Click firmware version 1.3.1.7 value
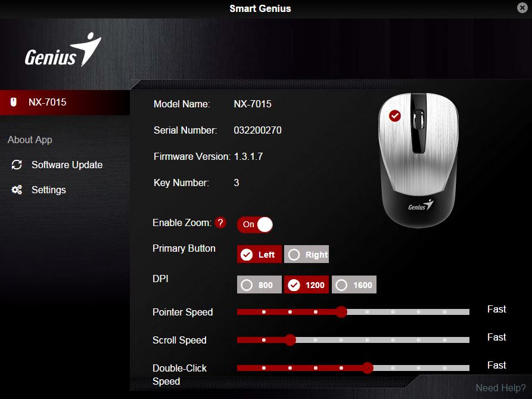This screenshot has height=399, width=532. click(248, 156)
